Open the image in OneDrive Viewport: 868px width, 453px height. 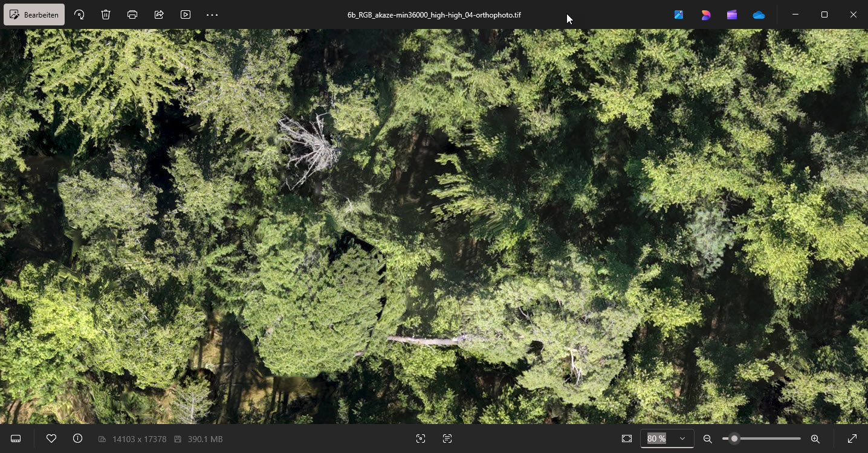pos(759,14)
